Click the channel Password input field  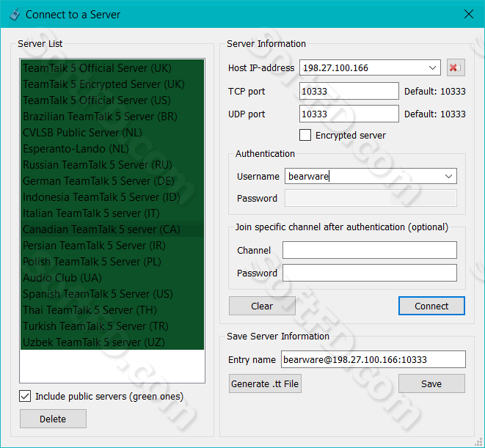click(370, 273)
